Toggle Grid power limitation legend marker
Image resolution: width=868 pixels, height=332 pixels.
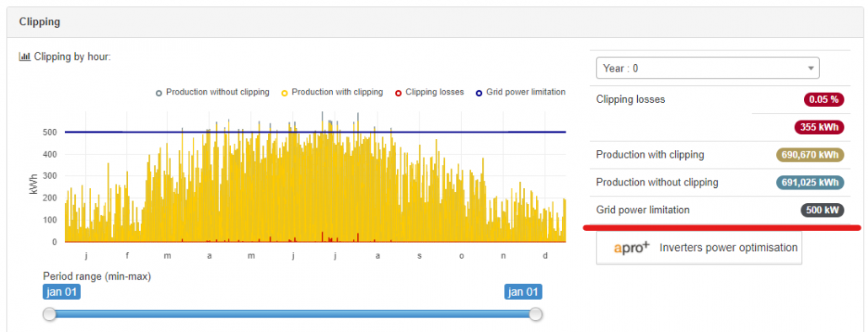[x=480, y=93]
